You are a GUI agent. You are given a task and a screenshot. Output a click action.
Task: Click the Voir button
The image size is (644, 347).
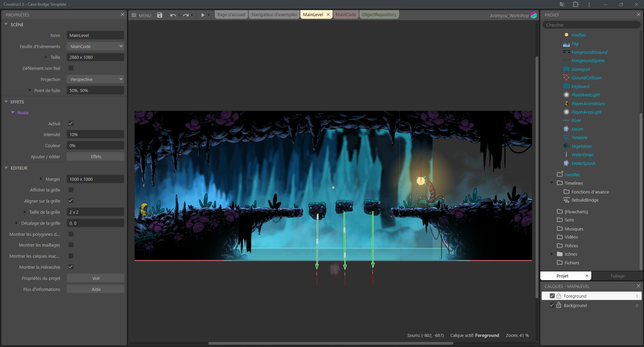(95, 278)
